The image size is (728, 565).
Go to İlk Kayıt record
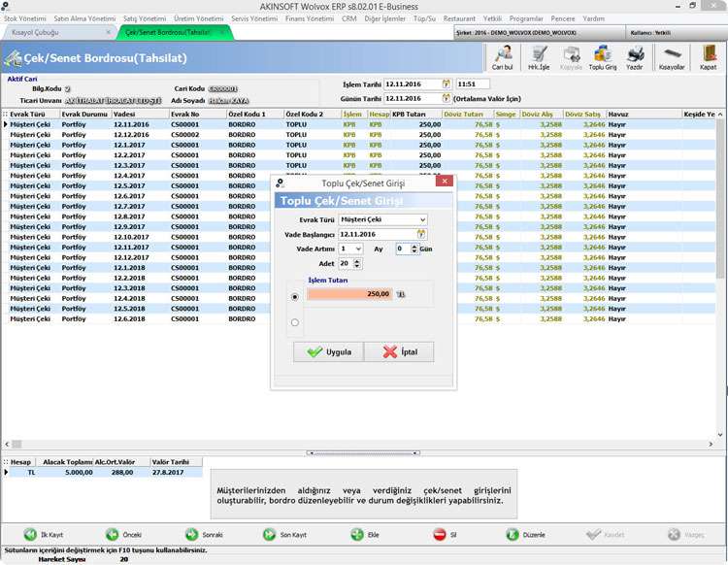[x=43, y=535]
